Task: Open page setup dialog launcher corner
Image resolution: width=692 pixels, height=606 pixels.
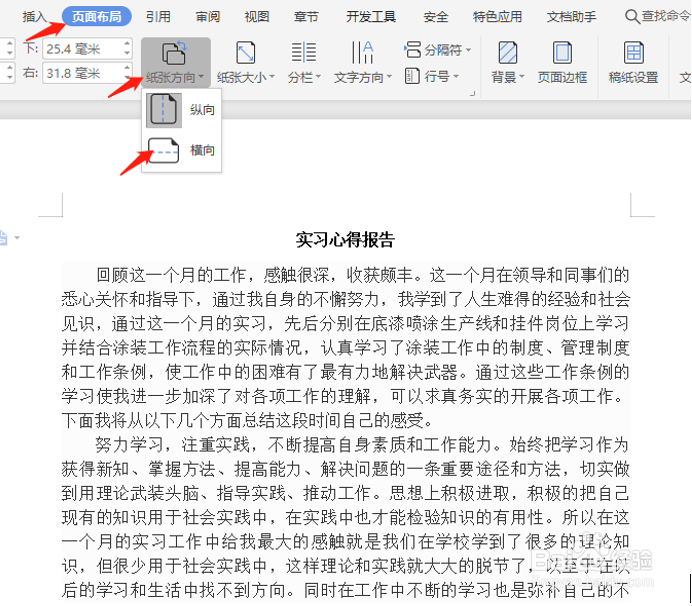Action: [x=472, y=94]
